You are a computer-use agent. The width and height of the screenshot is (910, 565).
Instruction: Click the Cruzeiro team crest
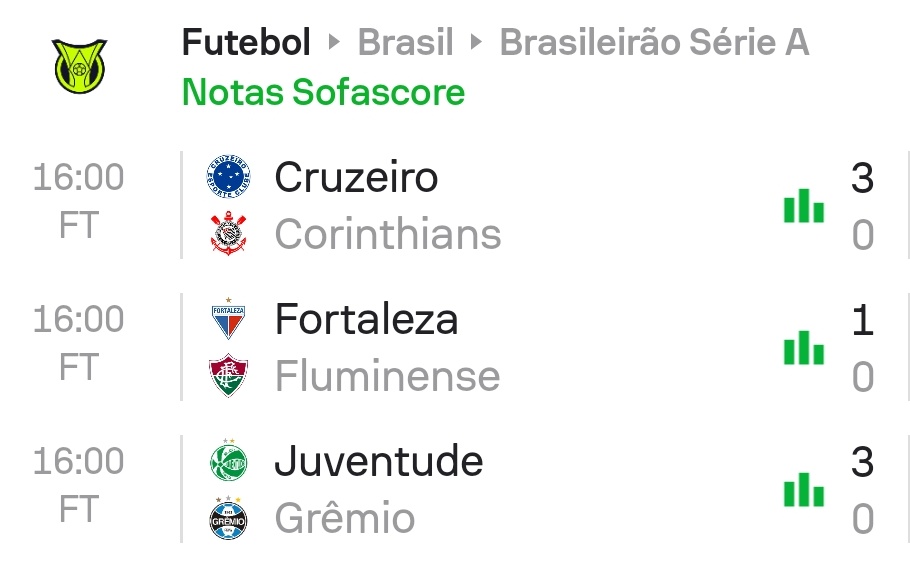[x=228, y=177]
